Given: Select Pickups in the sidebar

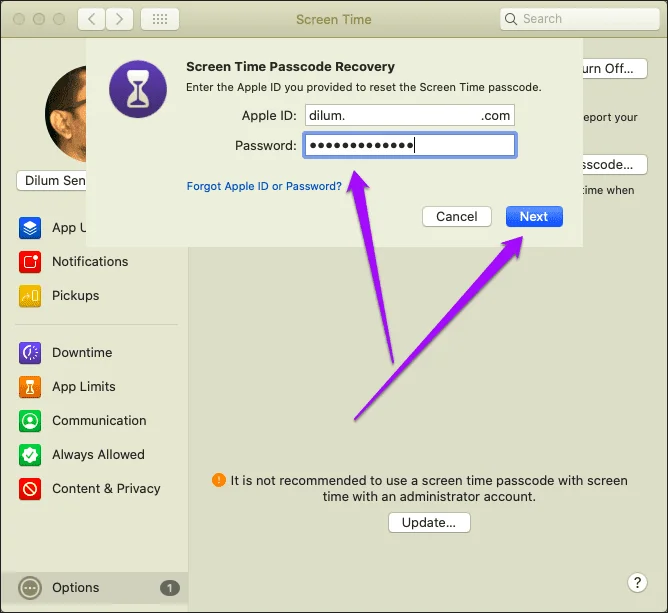Looking at the screenshot, I should pyautogui.click(x=75, y=296).
